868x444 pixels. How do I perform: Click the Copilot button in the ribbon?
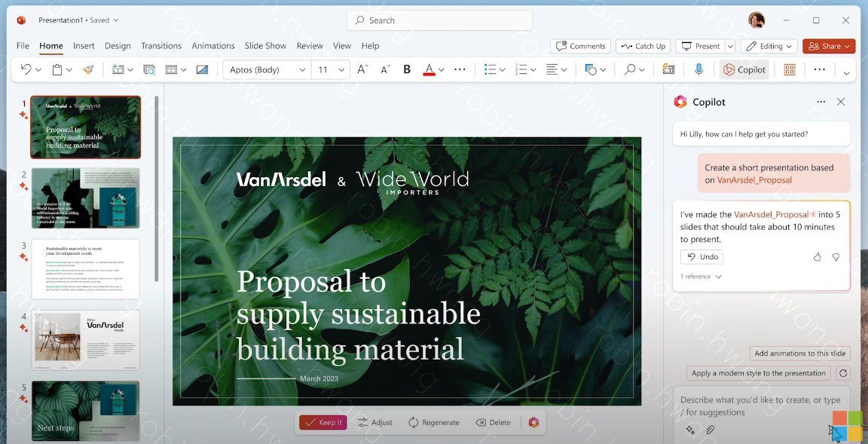744,69
